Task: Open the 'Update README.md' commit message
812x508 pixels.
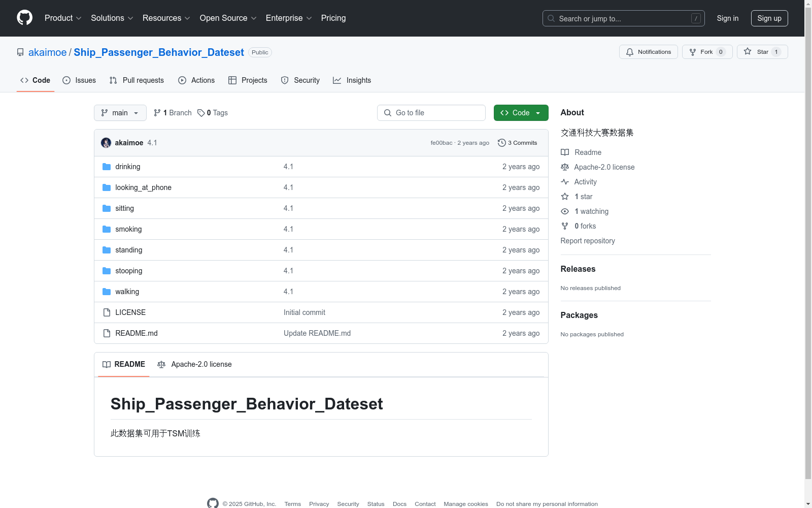Action: click(x=317, y=333)
